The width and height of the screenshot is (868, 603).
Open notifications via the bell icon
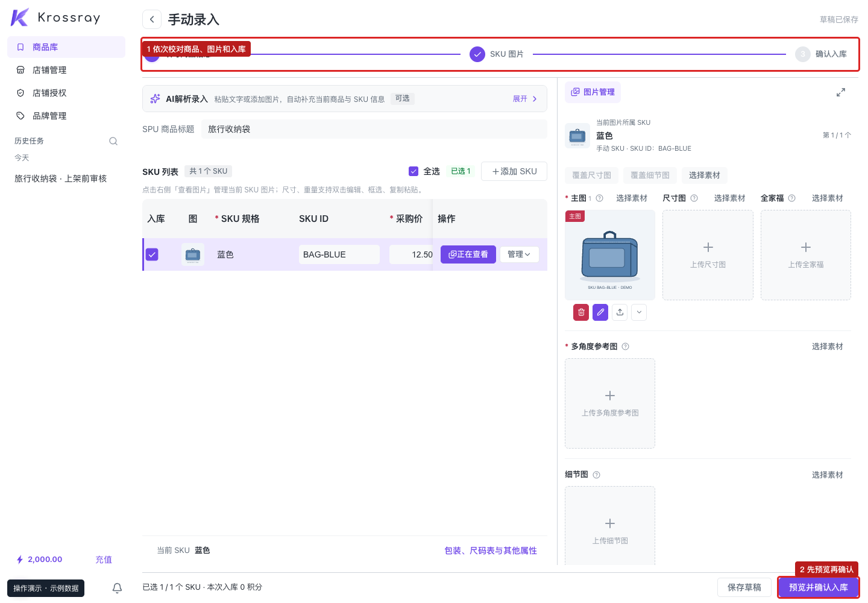click(x=118, y=588)
